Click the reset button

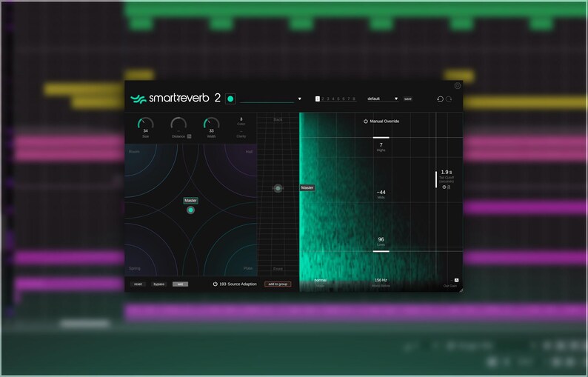pyautogui.click(x=138, y=284)
